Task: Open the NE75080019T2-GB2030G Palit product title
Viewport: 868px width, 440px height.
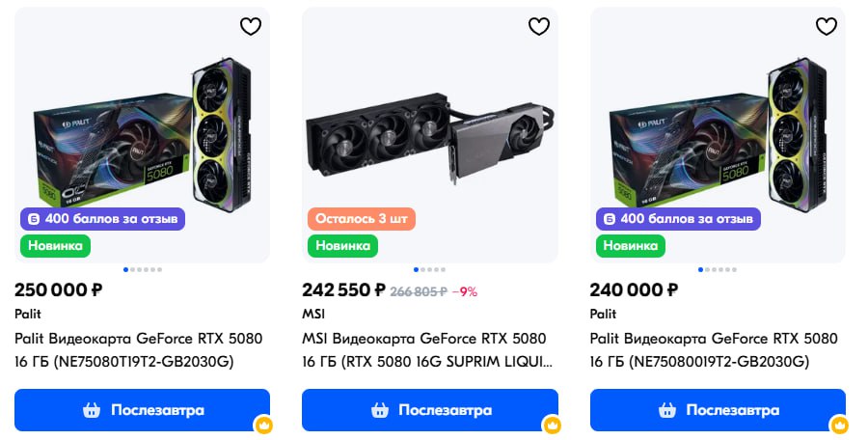Action: tap(713, 350)
